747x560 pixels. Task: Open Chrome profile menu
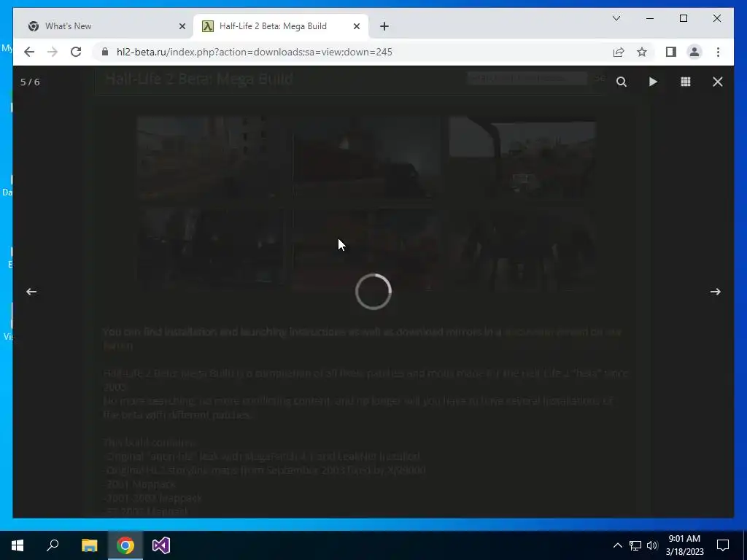(x=694, y=52)
